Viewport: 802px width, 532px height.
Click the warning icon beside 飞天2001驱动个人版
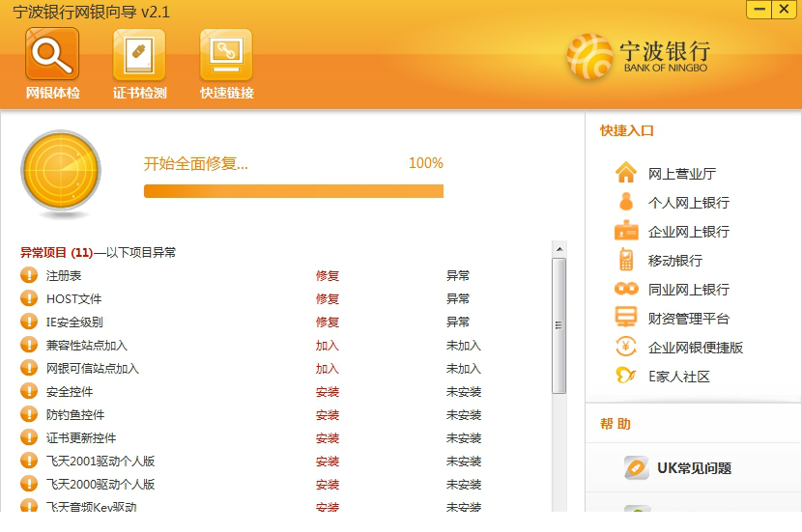(29, 461)
